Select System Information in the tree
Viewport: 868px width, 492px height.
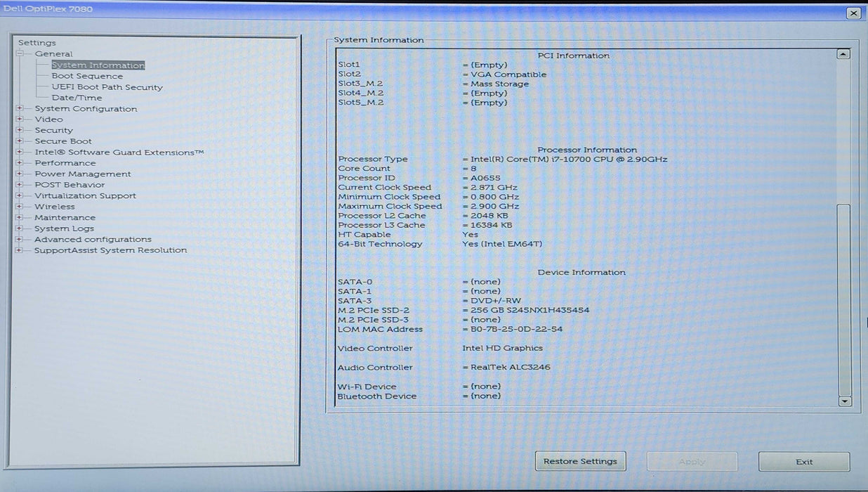click(x=98, y=65)
